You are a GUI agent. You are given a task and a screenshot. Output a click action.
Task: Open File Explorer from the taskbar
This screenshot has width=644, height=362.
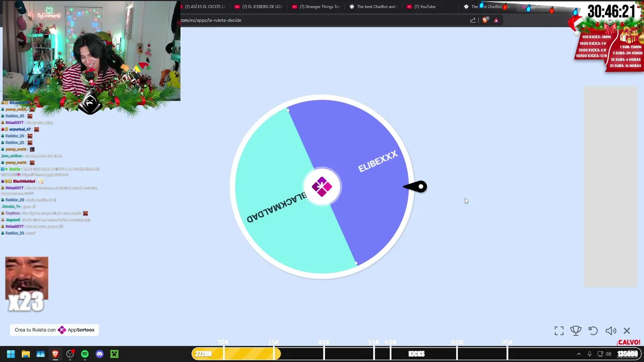pos(26,354)
